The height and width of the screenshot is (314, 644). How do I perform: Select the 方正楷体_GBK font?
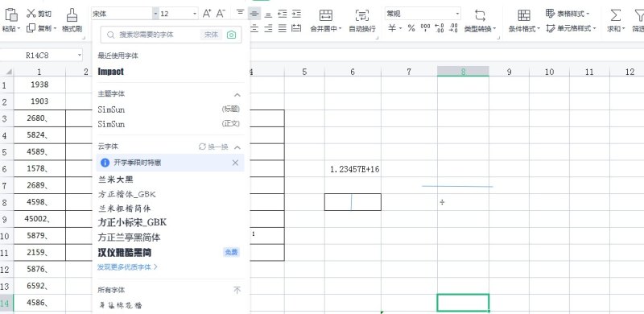click(x=127, y=194)
